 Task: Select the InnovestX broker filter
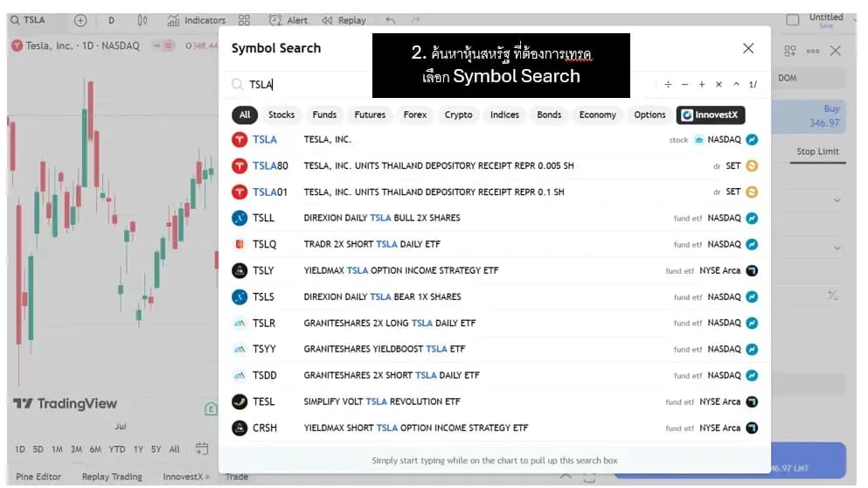pyautogui.click(x=711, y=115)
